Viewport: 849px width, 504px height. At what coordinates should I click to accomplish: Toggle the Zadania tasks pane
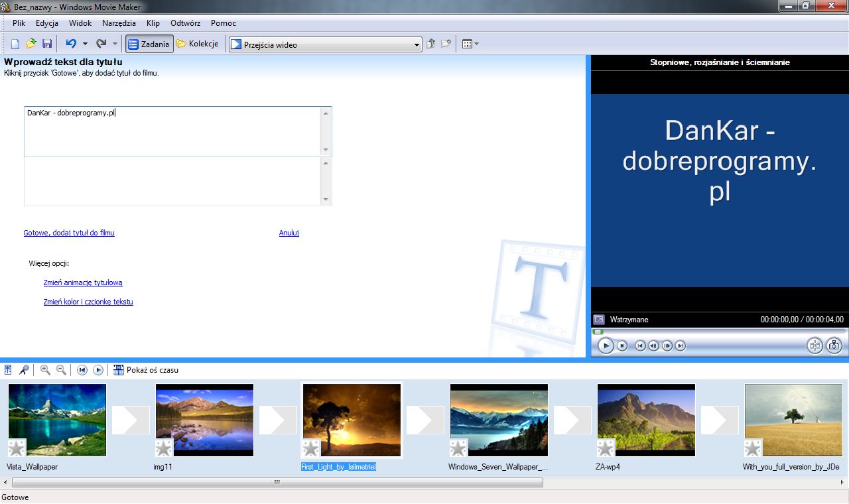pyautogui.click(x=149, y=44)
